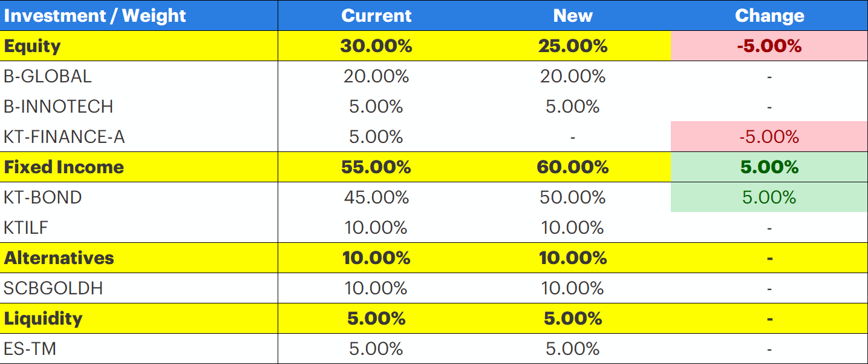Click KT-BOND's green 5.00% change cell
This screenshot has height=364, width=868.
[x=769, y=197]
